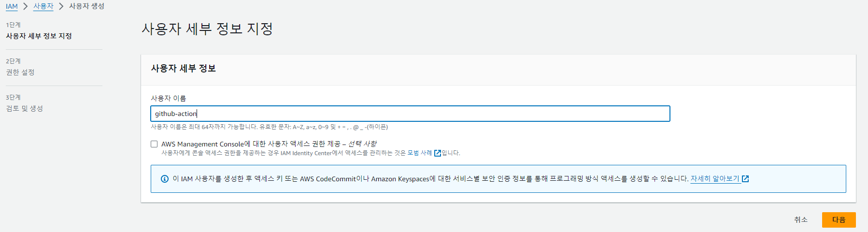Click the console access option label text

click(x=269, y=144)
